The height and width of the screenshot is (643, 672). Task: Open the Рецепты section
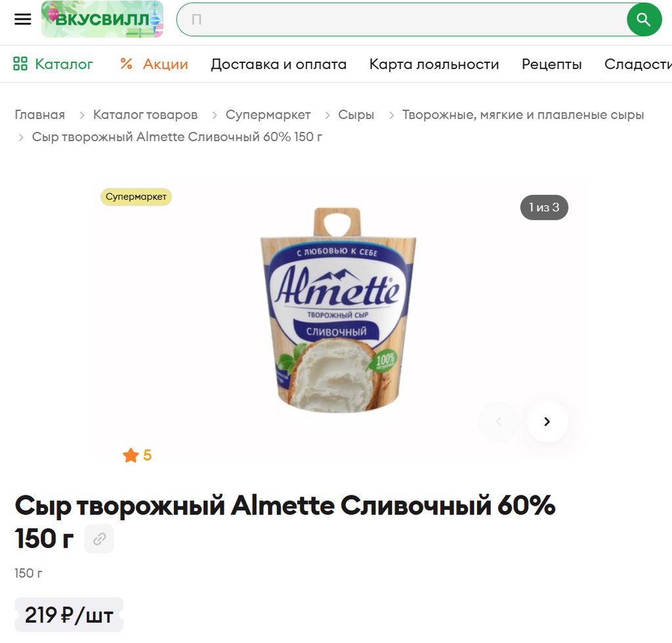click(x=551, y=64)
